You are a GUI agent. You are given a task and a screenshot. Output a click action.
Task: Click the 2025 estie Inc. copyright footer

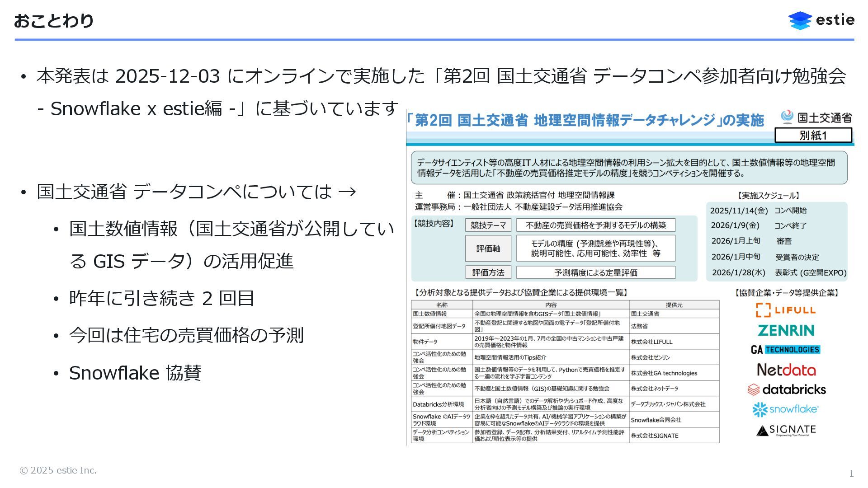tap(58, 470)
